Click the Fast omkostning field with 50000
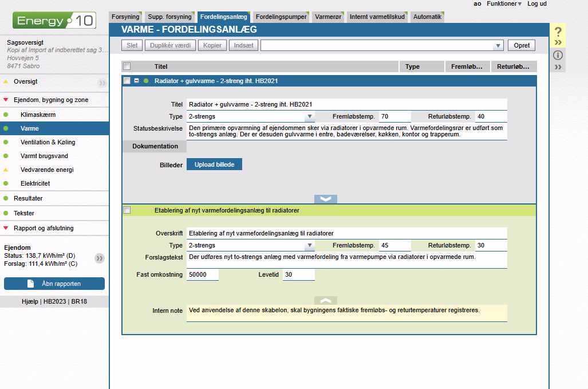The width and height of the screenshot is (588, 389). 203,275
